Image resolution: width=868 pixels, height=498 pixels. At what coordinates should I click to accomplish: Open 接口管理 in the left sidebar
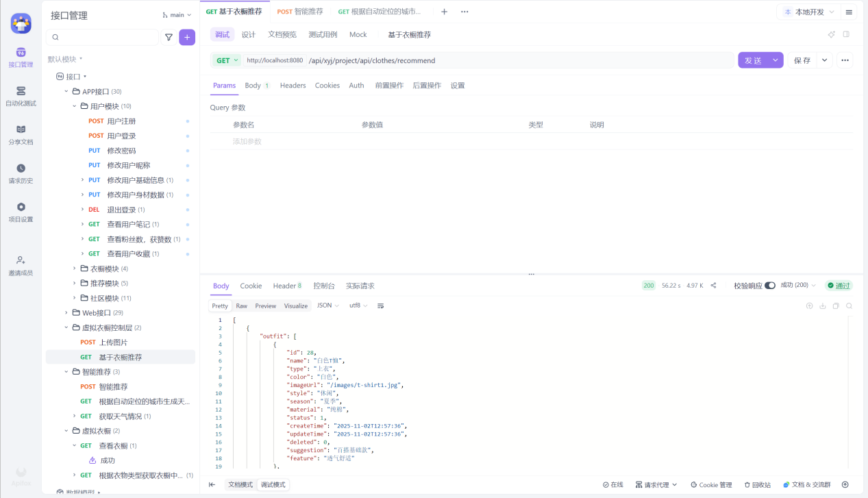(x=21, y=58)
